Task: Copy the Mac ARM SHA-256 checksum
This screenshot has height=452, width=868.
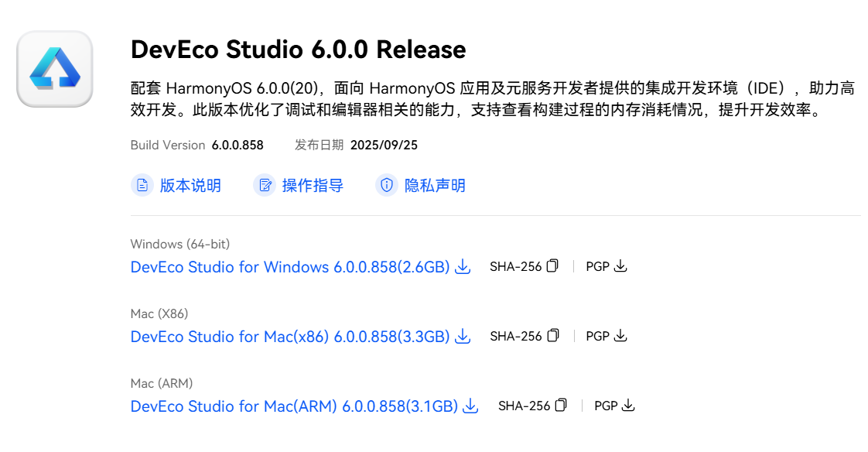Action: [x=561, y=406]
